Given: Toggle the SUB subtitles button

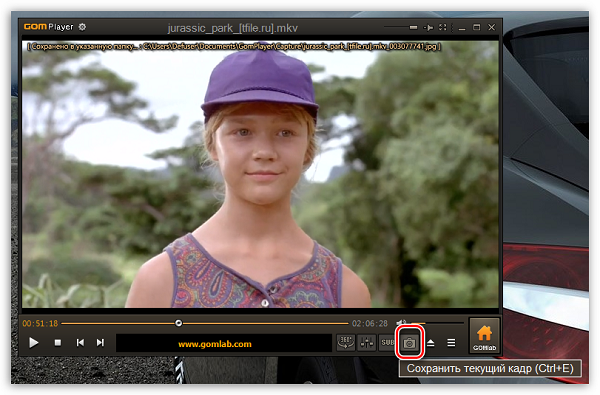Looking at the screenshot, I should [x=387, y=343].
